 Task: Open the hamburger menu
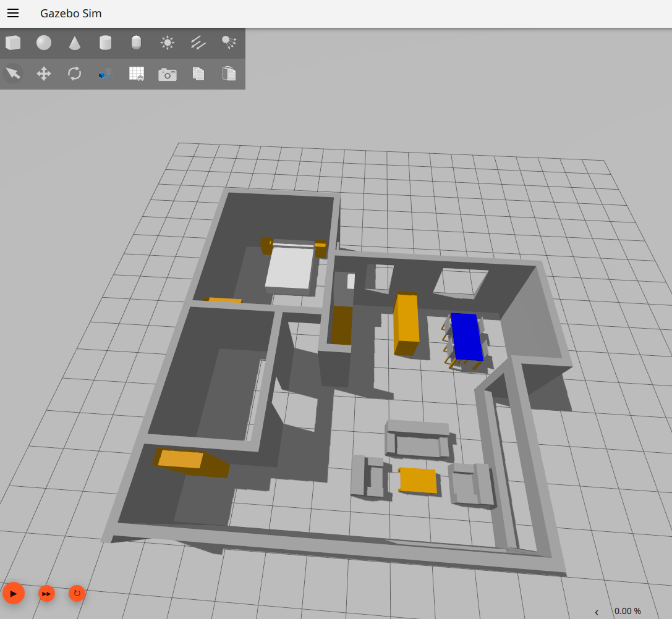tap(13, 13)
